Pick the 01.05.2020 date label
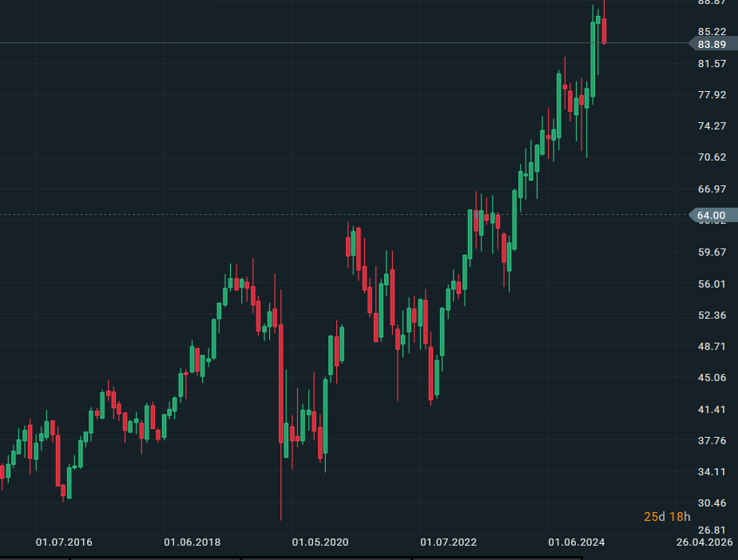Viewport: 738px width, 560px height. 320,542
